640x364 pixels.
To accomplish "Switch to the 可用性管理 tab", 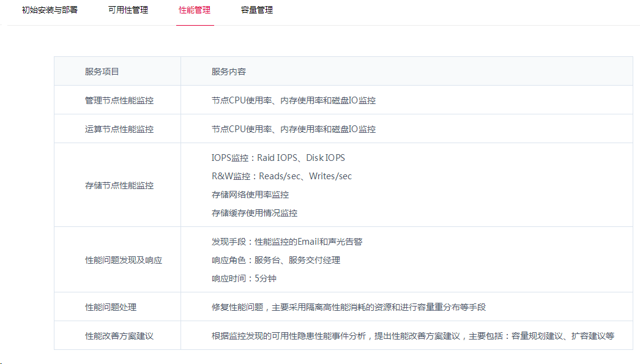I will click(128, 10).
